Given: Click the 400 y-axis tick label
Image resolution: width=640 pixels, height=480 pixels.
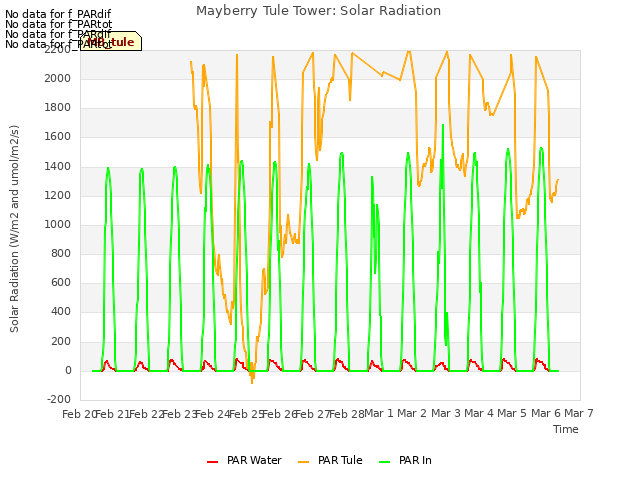Looking at the screenshot, I should point(61,311).
